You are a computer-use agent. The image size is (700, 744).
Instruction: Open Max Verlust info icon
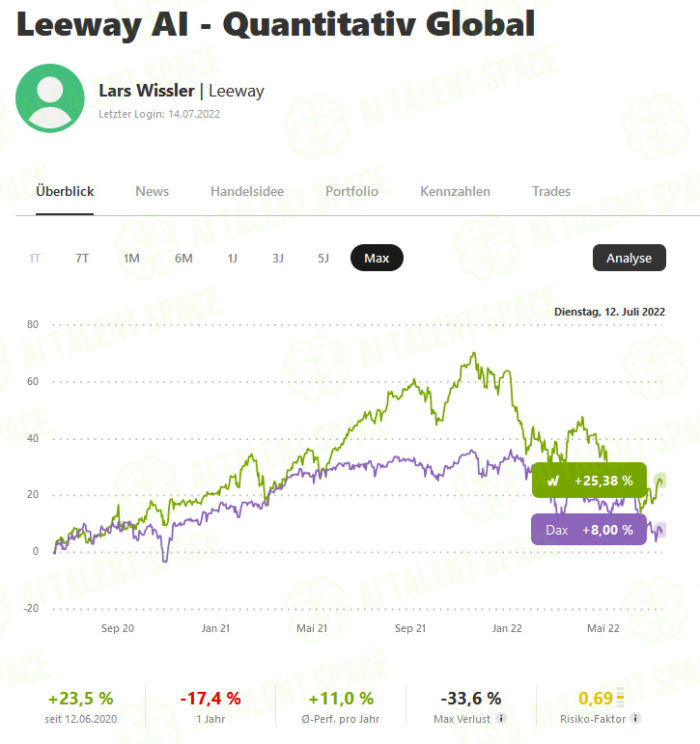point(501,718)
